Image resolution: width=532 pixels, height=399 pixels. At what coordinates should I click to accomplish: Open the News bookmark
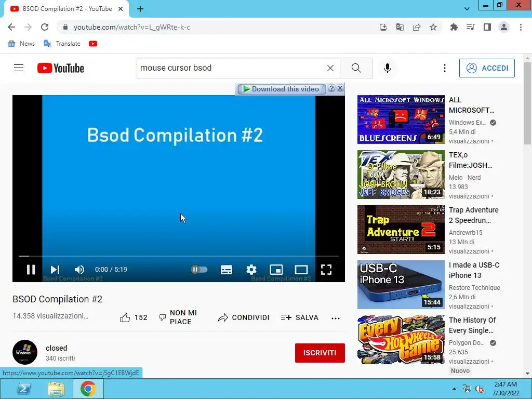click(21, 44)
